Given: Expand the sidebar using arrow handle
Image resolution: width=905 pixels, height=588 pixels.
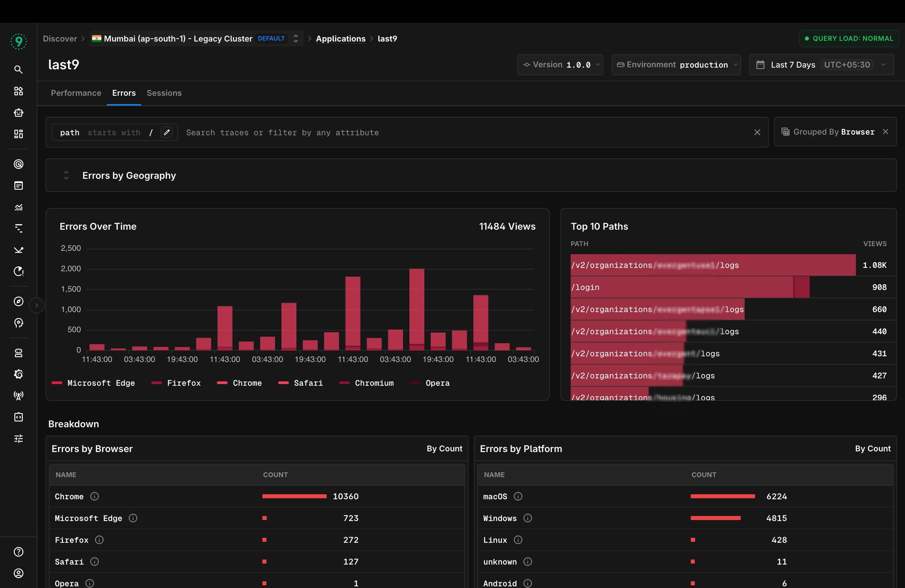Looking at the screenshot, I should 36,305.
